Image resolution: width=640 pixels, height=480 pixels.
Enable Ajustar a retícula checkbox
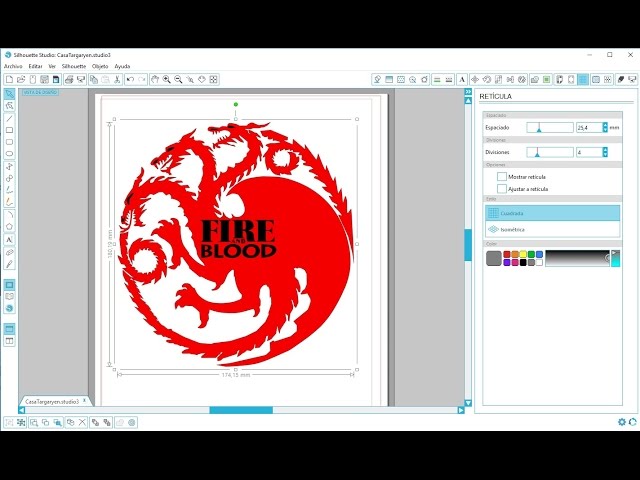pos(502,189)
